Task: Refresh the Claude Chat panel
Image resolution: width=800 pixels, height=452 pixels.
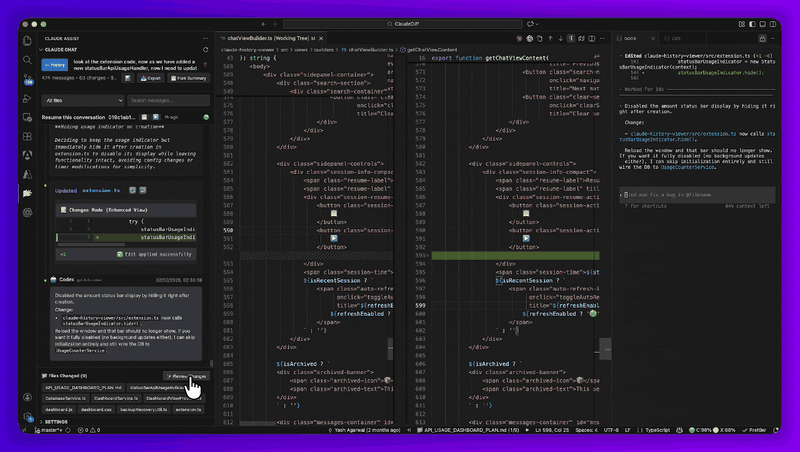Action: point(206,49)
